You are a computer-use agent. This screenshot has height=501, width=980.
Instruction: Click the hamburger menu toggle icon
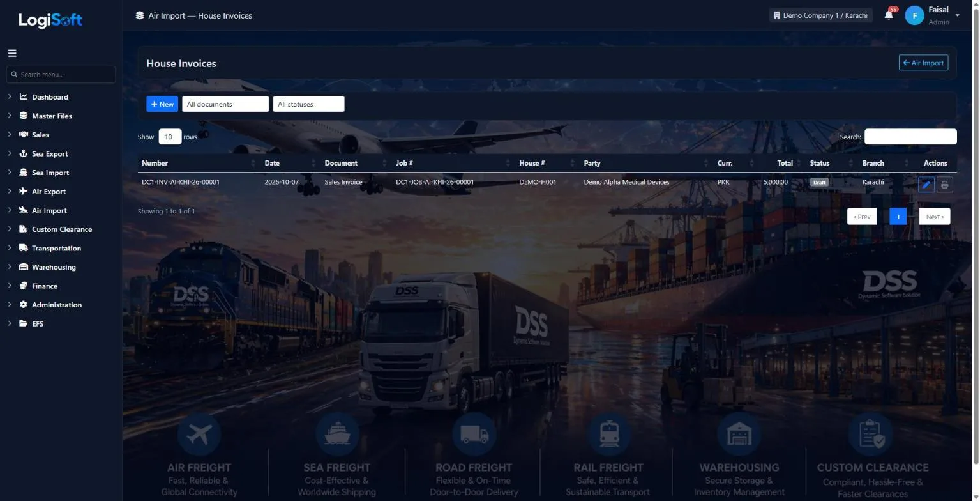click(12, 53)
